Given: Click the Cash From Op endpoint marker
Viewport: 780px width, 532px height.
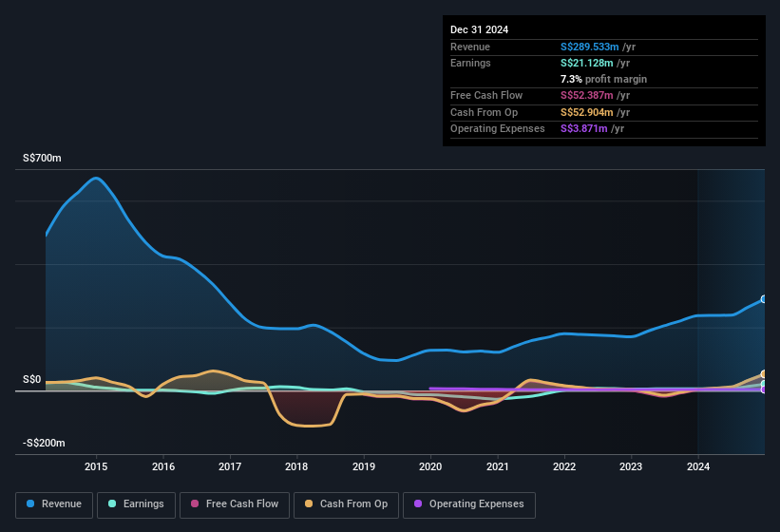Looking at the screenshot, I should pyautogui.click(x=764, y=374).
